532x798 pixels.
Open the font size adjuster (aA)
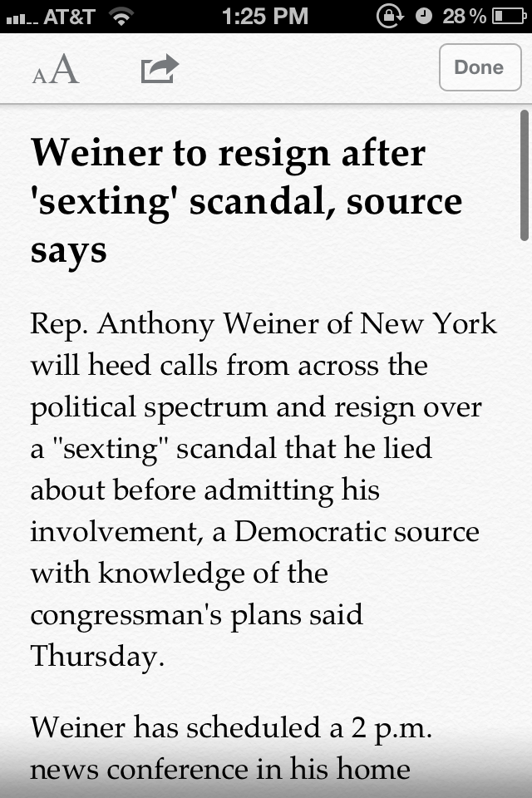click(55, 69)
